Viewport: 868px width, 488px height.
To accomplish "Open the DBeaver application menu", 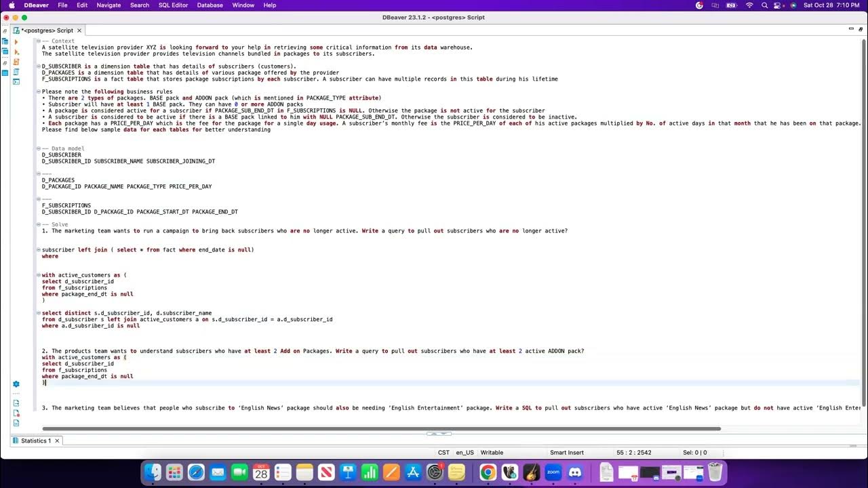I will (x=36, y=5).
